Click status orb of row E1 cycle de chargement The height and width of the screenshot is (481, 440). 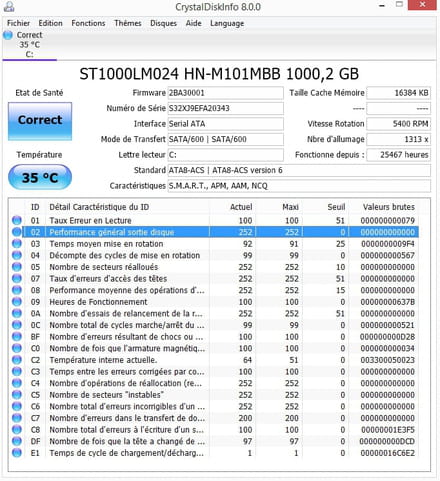click(17, 453)
